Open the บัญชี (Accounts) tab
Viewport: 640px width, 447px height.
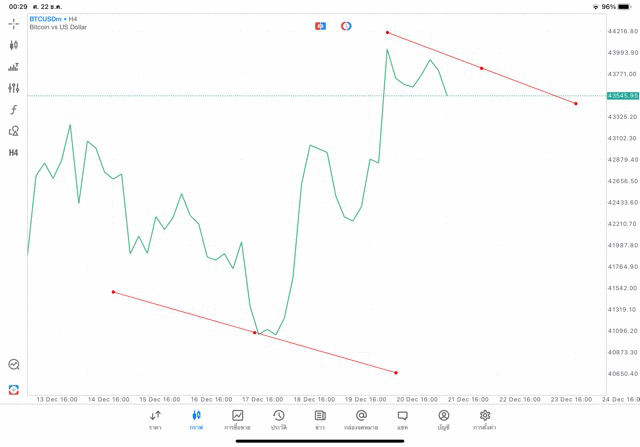(x=443, y=420)
